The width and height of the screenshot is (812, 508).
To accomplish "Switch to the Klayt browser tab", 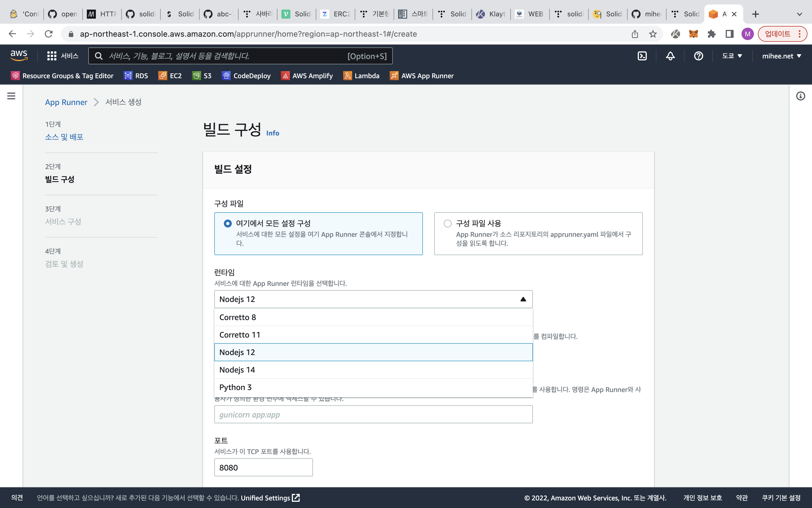I will (491, 14).
